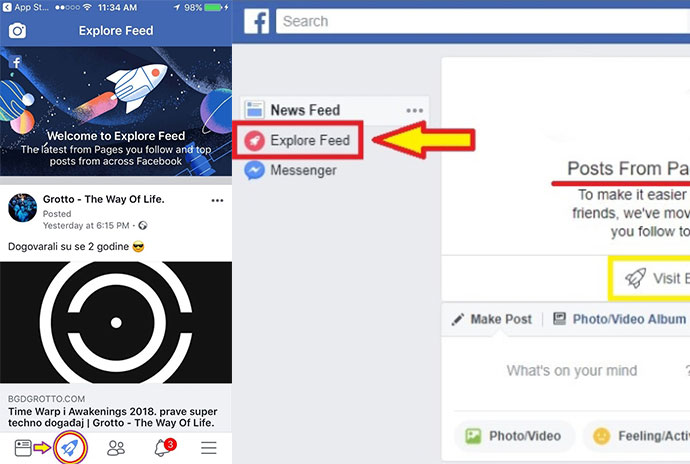Open News Feed options ellipsis menu
690x464 pixels.
pyautogui.click(x=415, y=110)
